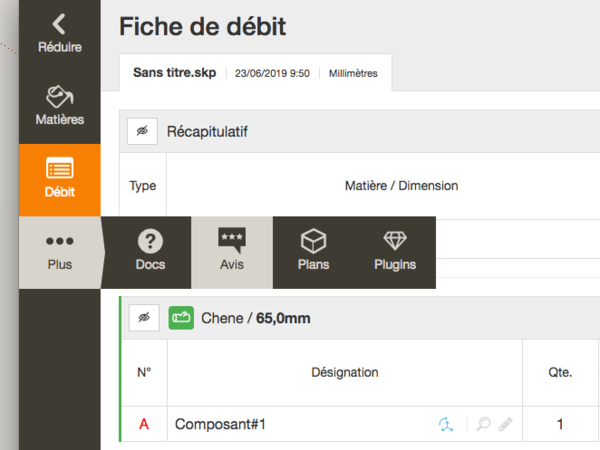Click the green Chene material type icon
The image size is (600, 450).
[x=181, y=317]
